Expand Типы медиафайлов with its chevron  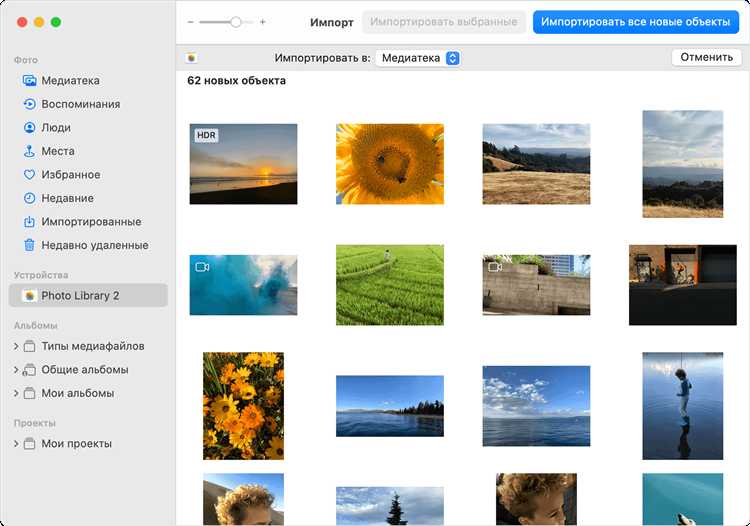tap(16, 346)
